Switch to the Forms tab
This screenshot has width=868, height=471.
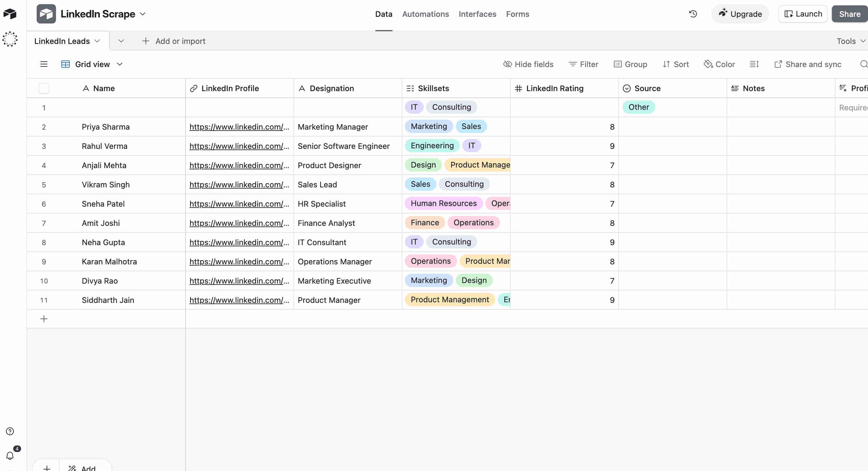(x=517, y=14)
